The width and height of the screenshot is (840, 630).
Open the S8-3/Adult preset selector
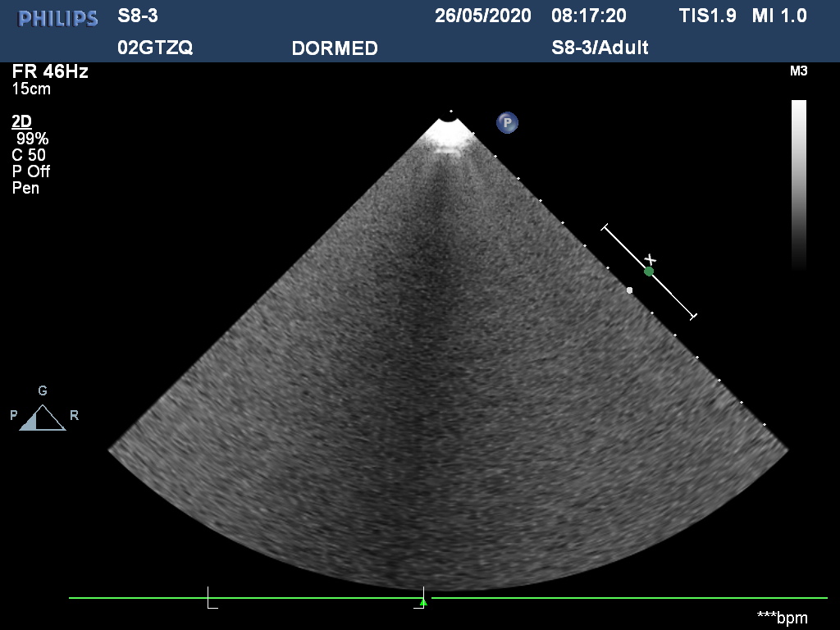[x=600, y=48]
